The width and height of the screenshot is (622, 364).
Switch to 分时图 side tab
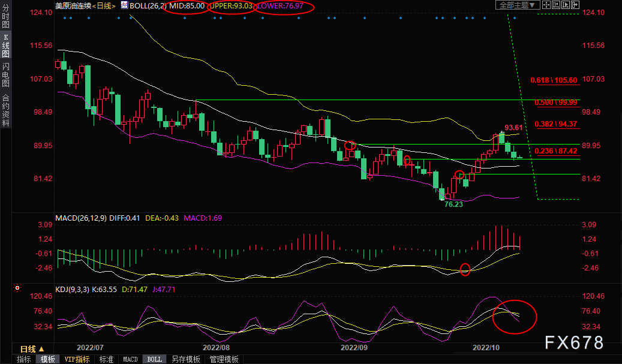[5, 17]
